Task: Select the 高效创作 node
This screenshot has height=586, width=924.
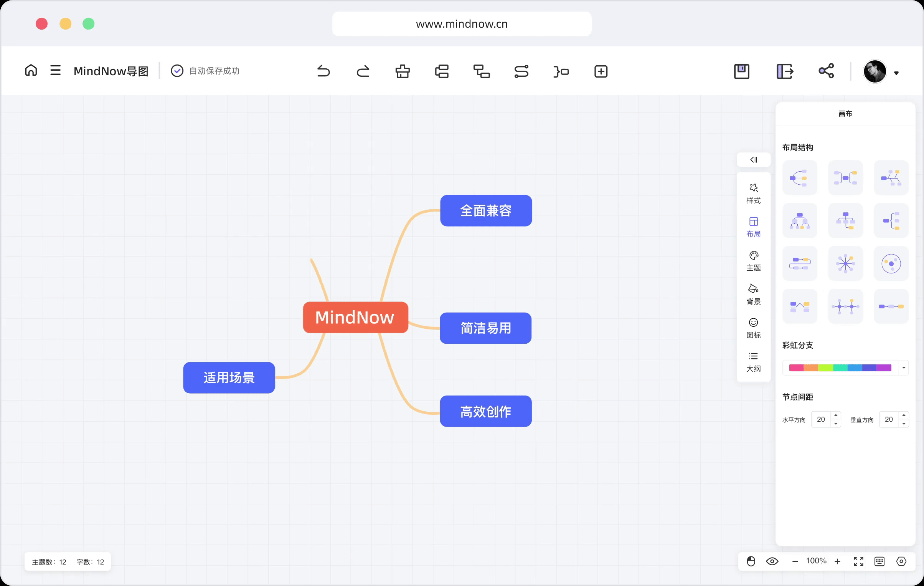Action: tap(485, 411)
